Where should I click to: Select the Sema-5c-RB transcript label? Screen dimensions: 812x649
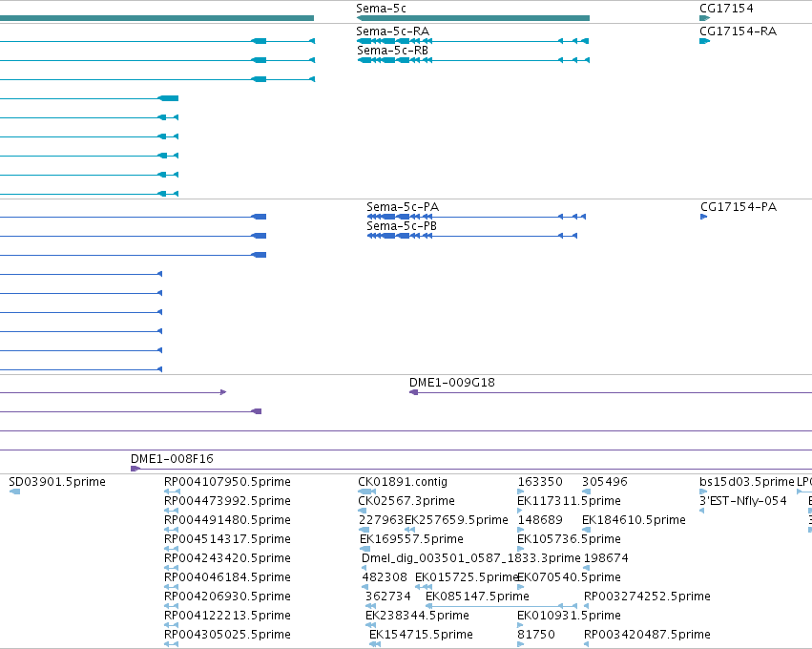[392, 51]
